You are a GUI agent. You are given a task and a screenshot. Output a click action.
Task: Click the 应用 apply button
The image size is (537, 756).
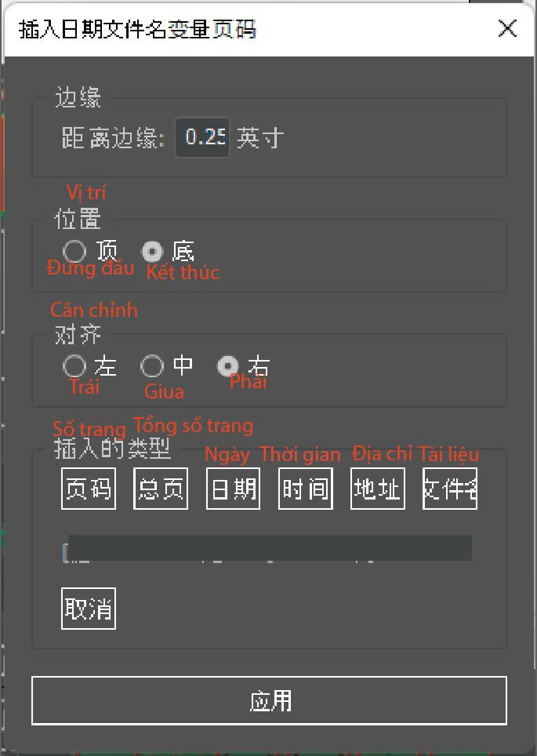click(x=269, y=700)
